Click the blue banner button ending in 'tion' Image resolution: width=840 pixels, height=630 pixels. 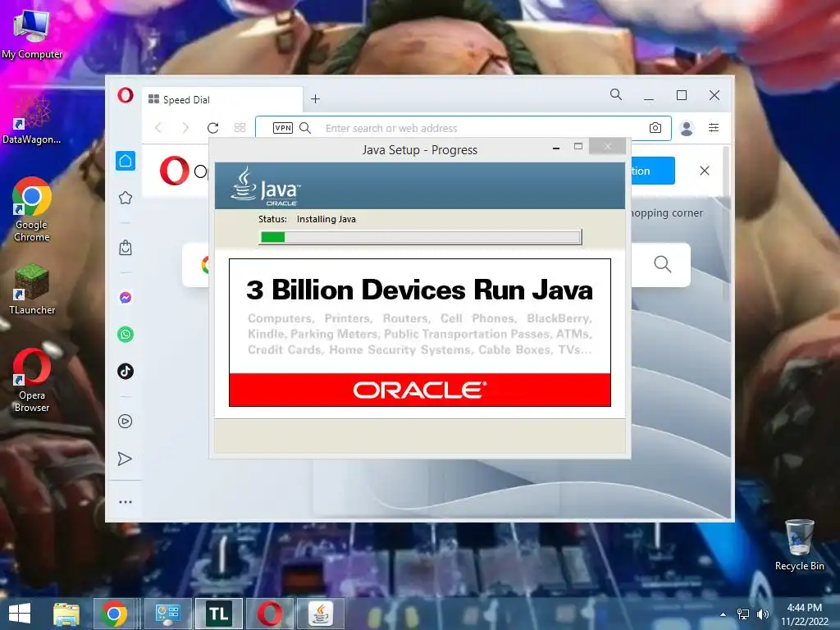(652, 171)
